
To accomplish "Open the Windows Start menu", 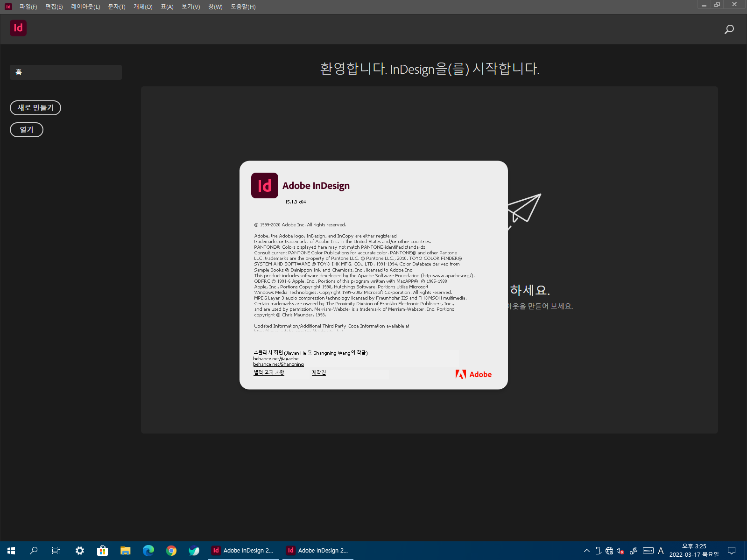I will (11, 551).
